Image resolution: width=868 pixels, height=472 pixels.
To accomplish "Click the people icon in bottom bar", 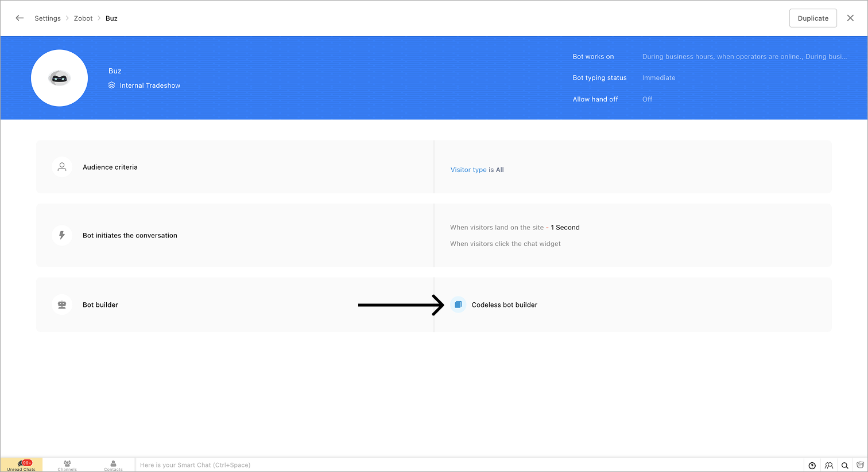I will pos(829,466).
